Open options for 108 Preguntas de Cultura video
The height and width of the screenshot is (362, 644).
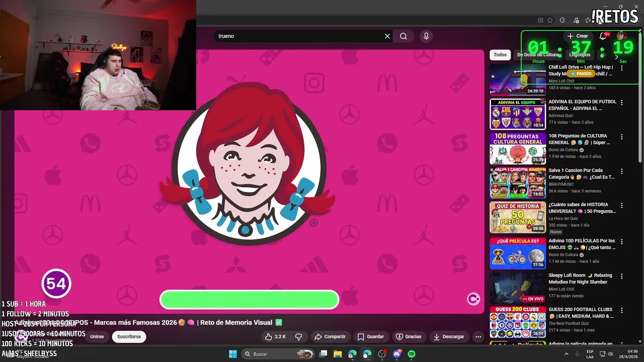pyautogui.click(x=622, y=137)
